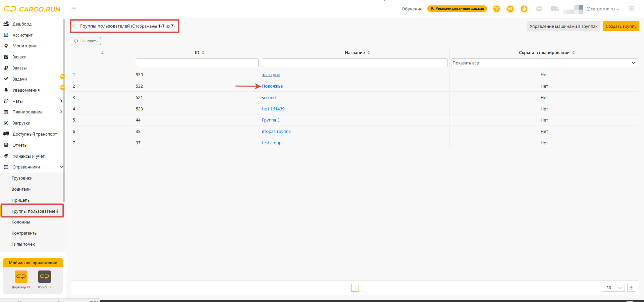This screenshot has height=302, width=644.
Task: Click the Создать группу button
Action: (x=621, y=26)
